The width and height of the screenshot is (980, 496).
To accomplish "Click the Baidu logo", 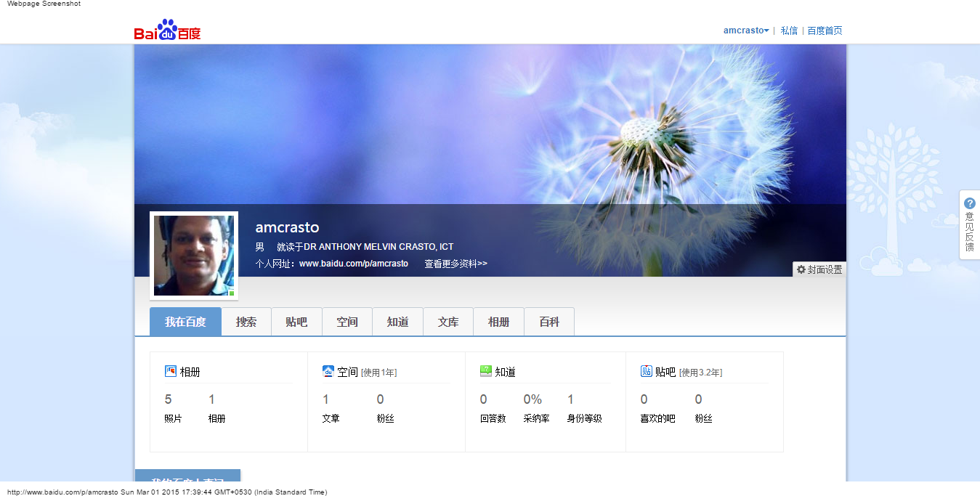I will 167,31.
